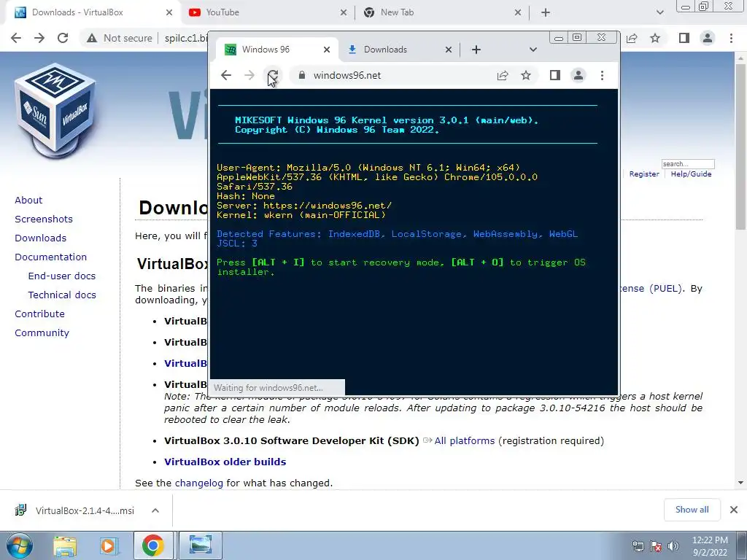Image resolution: width=747 pixels, height=560 pixels.
Task: Click Show all downloads button
Action: pyautogui.click(x=692, y=510)
